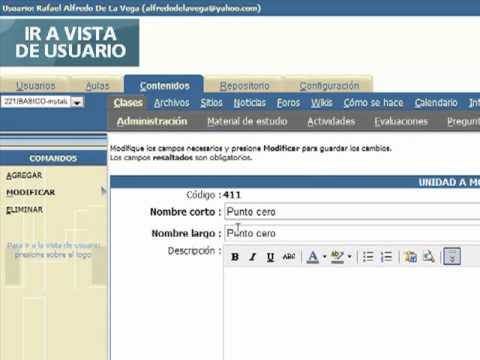Open Calendario in the submenu
This screenshot has width=480, height=360.
pos(436,103)
